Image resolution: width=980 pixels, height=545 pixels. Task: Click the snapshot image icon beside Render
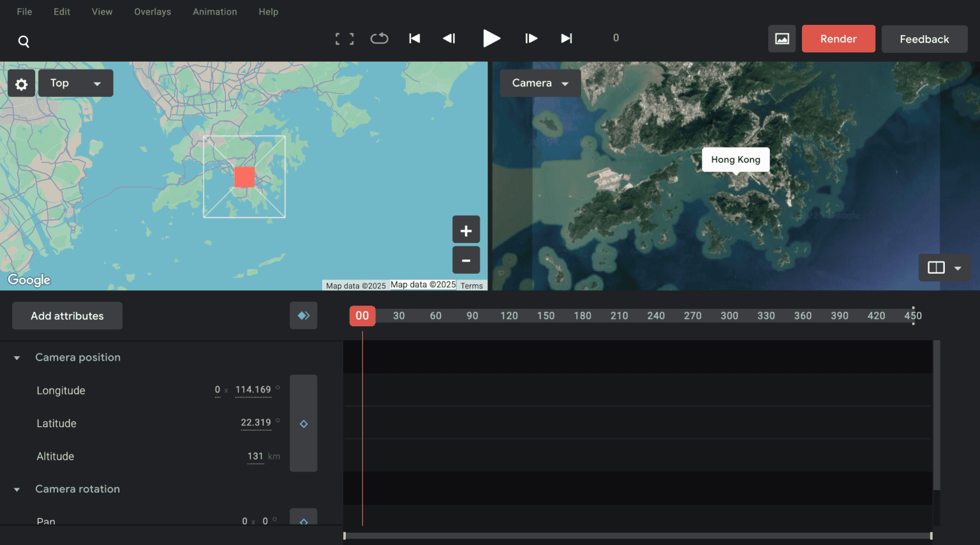click(x=782, y=38)
